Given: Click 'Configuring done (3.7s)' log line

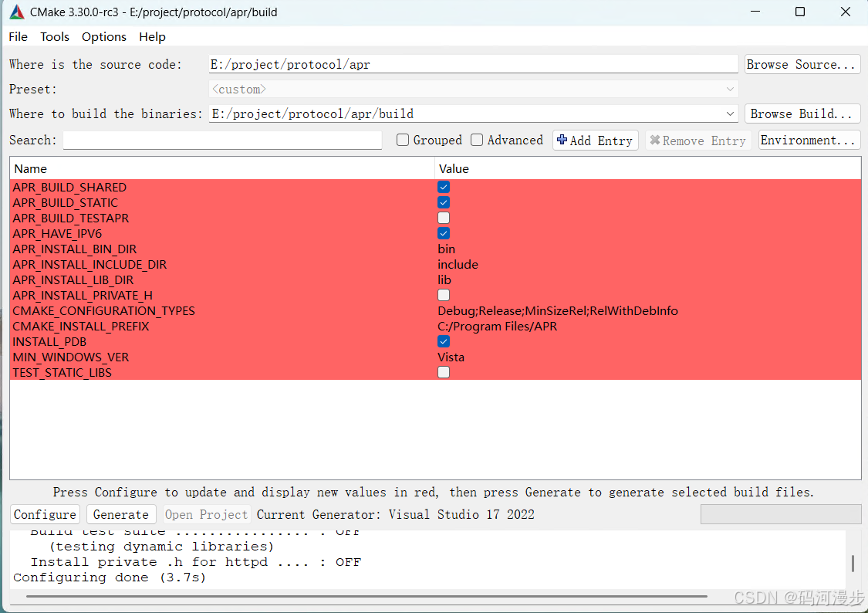Looking at the screenshot, I should pos(110,577).
